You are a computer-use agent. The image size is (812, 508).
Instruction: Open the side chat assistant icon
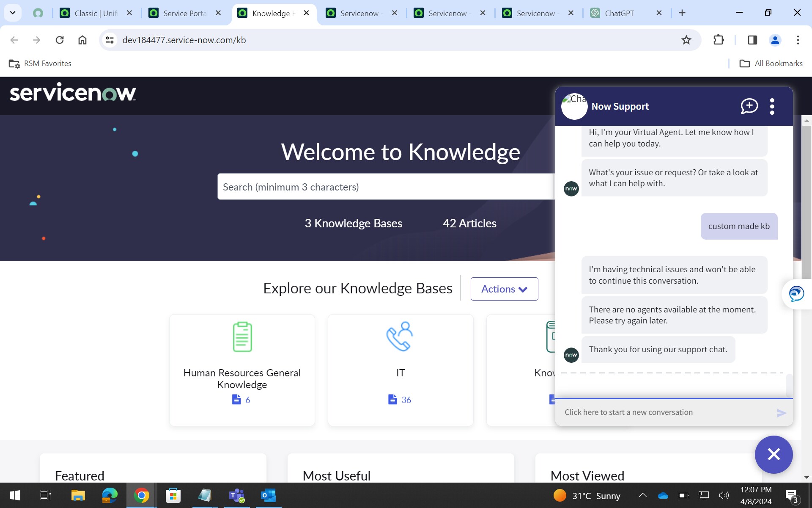[x=796, y=293]
